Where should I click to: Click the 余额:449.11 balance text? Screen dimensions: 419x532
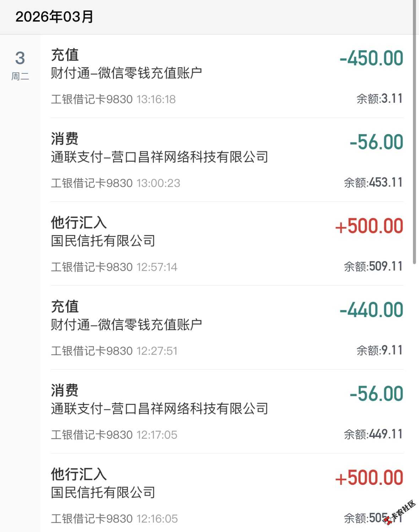[373, 434]
